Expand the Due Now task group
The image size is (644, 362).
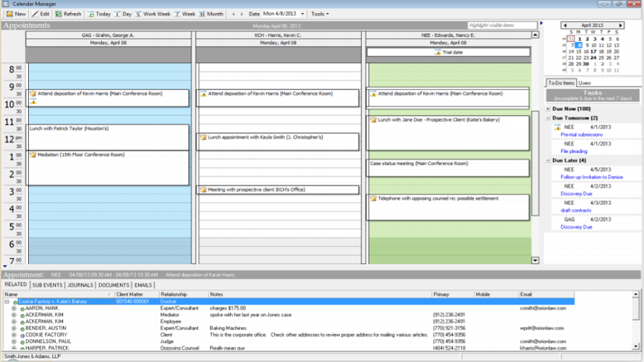(548, 109)
